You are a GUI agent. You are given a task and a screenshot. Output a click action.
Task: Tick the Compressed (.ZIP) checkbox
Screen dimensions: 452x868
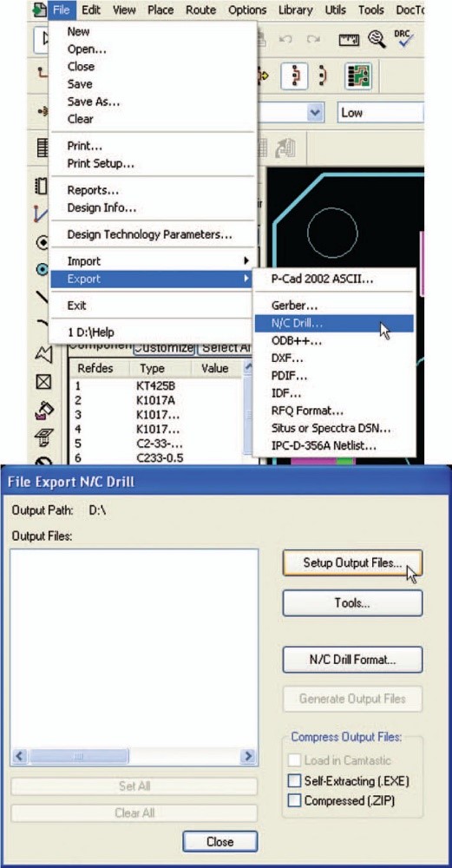[x=295, y=800]
